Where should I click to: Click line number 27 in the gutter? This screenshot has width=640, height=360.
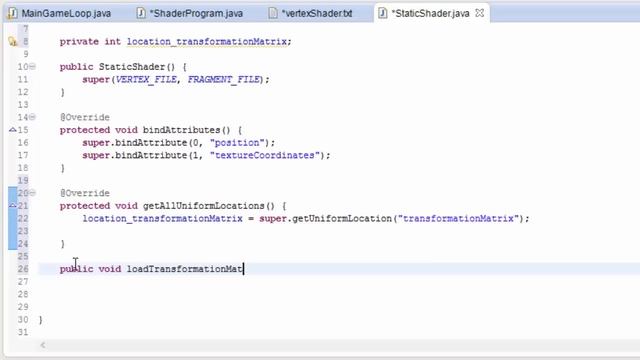point(23,282)
